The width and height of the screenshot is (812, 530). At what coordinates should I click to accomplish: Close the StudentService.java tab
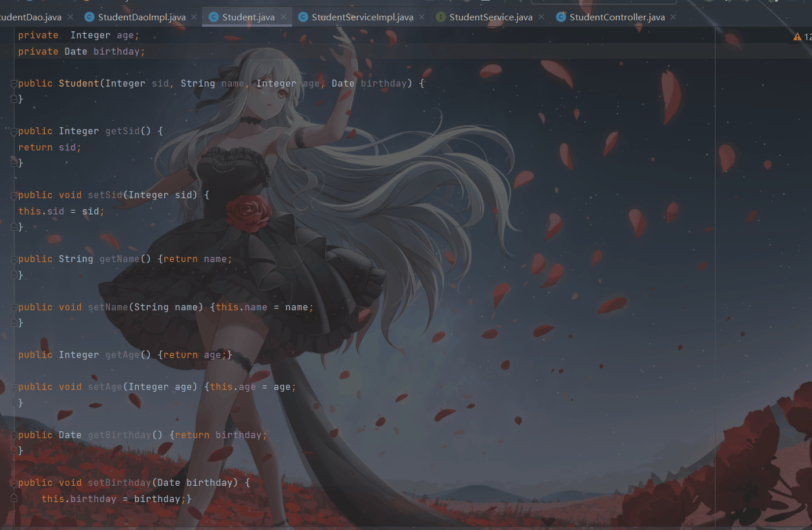coord(541,17)
